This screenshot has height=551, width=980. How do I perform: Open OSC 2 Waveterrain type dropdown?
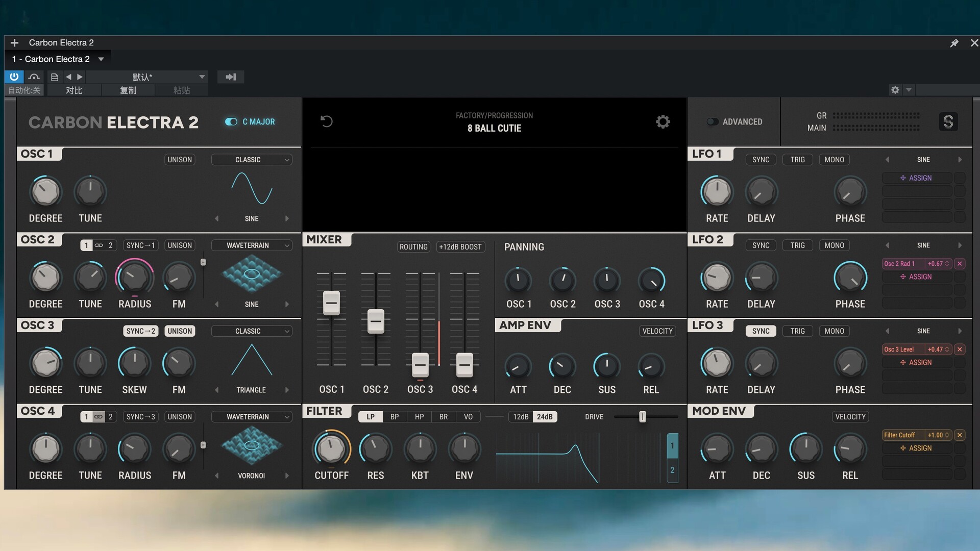252,245
